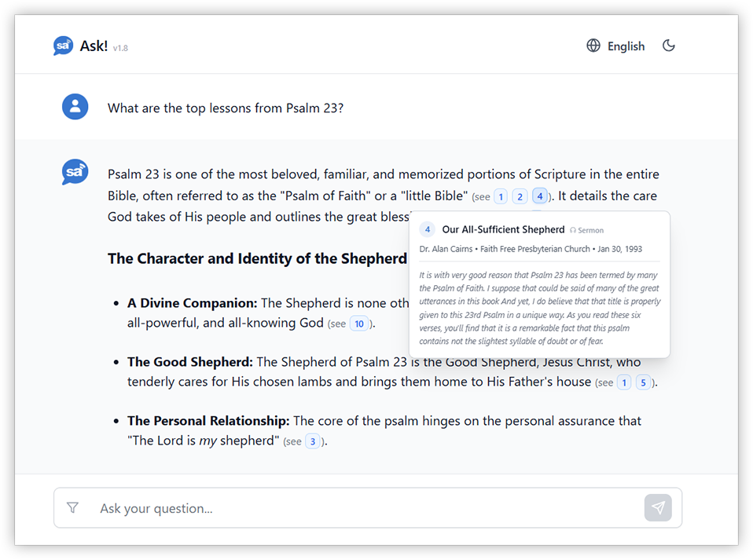Open the globe language icon
This screenshot has width=753, height=560.
(593, 46)
